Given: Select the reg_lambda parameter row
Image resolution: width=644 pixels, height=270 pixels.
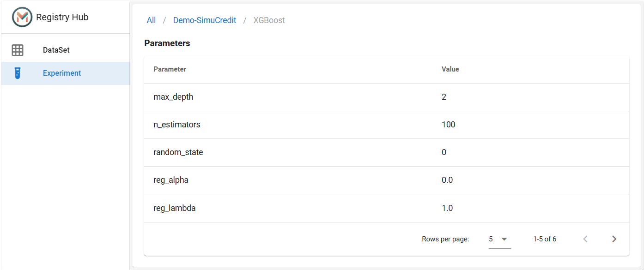Looking at the screenshot, I should tap(387, 208).
